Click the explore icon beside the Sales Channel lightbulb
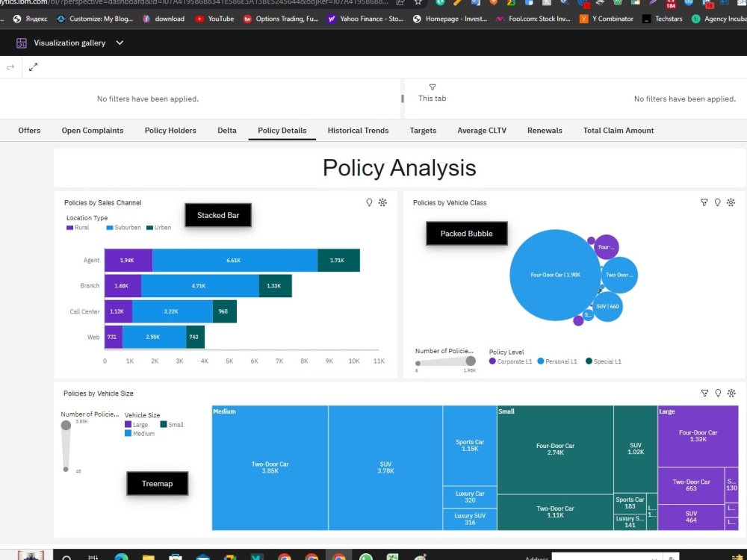The width and height of the screenshot is (747, 560). [x=382, y=202]
